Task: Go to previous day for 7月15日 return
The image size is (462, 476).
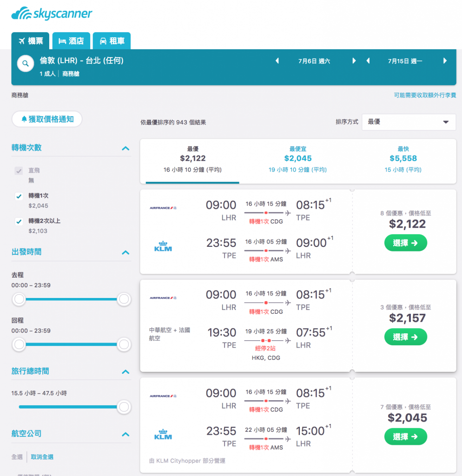Action: [x=368, y=61]
